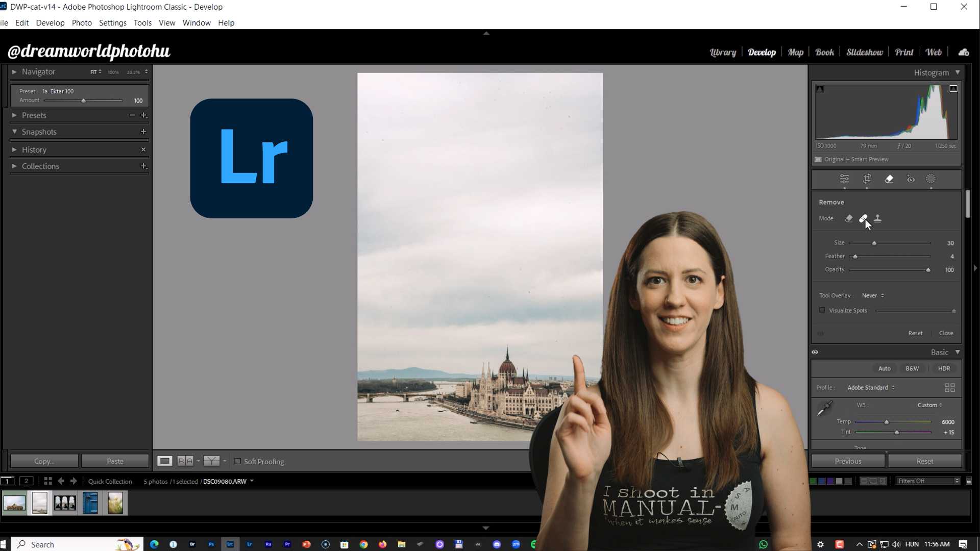Click the cloud sync status icon

[x=964, y=52]
